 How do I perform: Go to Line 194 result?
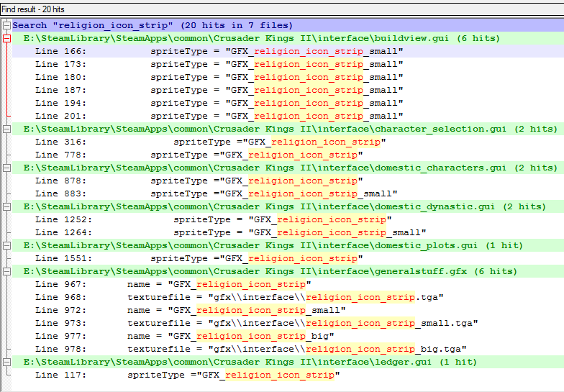click(288, 104)
